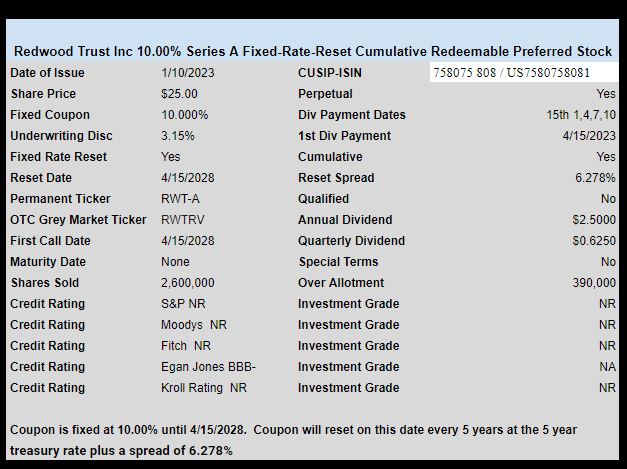Click the OTC Grey Market Ticker RWTRV
This screenshot has width=627, height=469.
click(x=182, y=220)
